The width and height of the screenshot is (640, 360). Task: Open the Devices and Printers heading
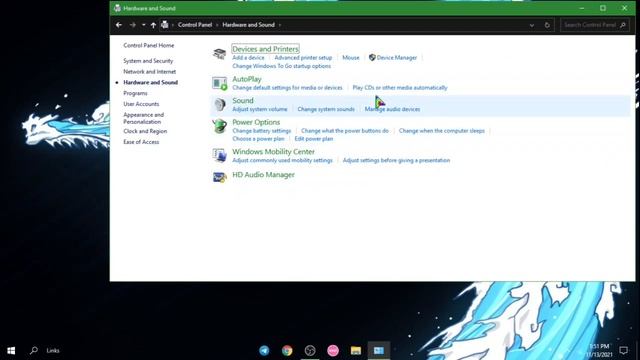pyautogui.click(x=265, y=49)
